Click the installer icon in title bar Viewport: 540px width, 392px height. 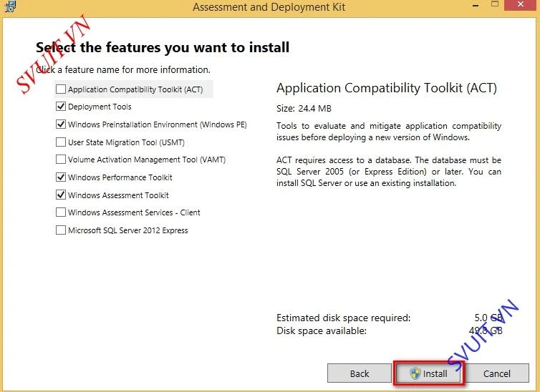9,5
